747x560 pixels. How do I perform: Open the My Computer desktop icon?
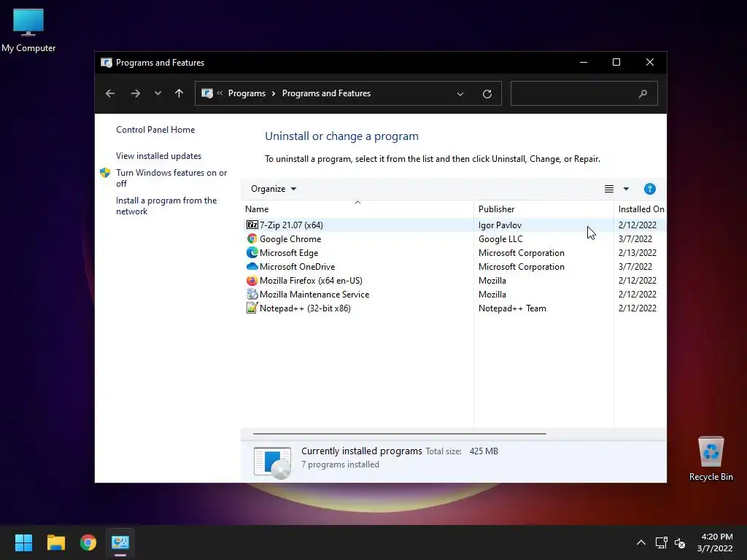(x=28, y=30)
